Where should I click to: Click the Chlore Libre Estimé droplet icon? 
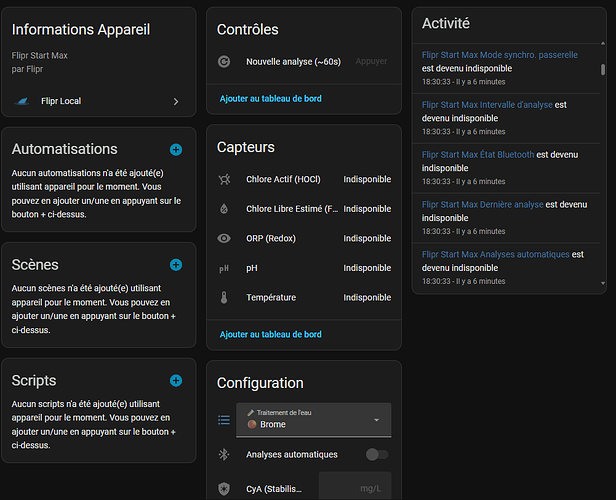pyautogui.click(x=224, y=209)
